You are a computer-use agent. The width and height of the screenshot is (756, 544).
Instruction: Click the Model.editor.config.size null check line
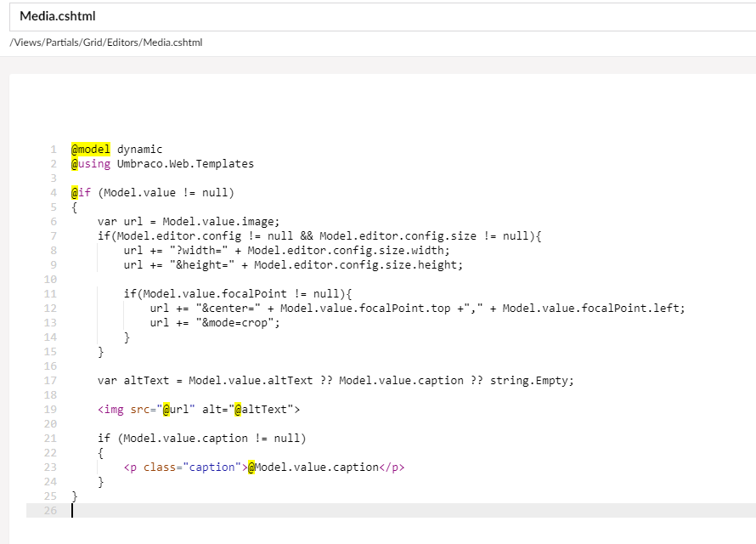tap(319, 236)
